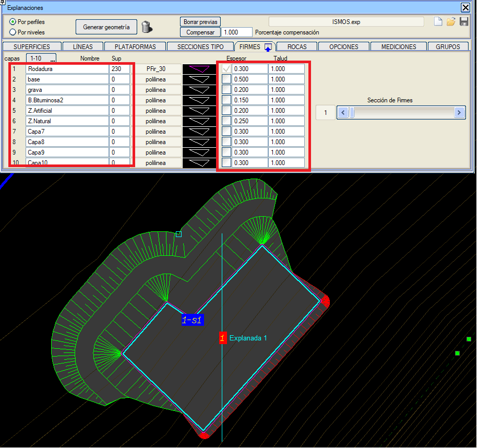Image resolution: width=478 pixels, height=448 pixels.
Task: Create a new file with blank page icon
Action: click(x=438, y=21)
